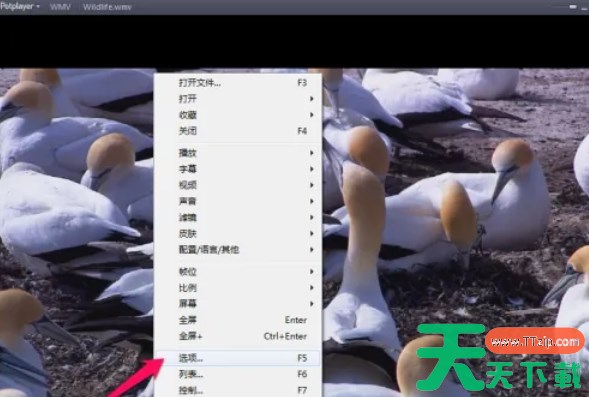Choose 关闭 from the context menu
The width and height of the screenshot is (589, 397).
[238, 131]
